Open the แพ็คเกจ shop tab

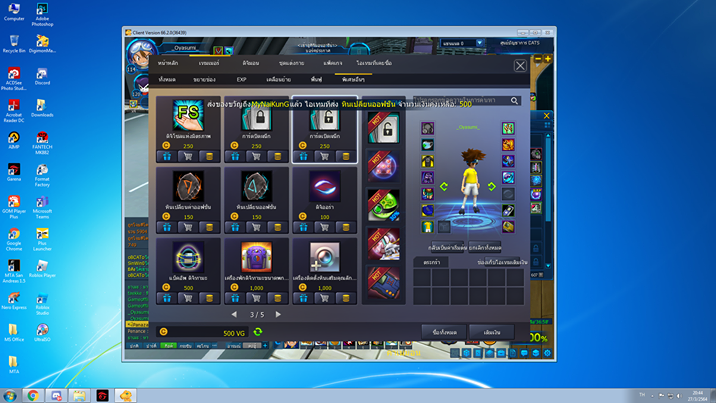332,63
